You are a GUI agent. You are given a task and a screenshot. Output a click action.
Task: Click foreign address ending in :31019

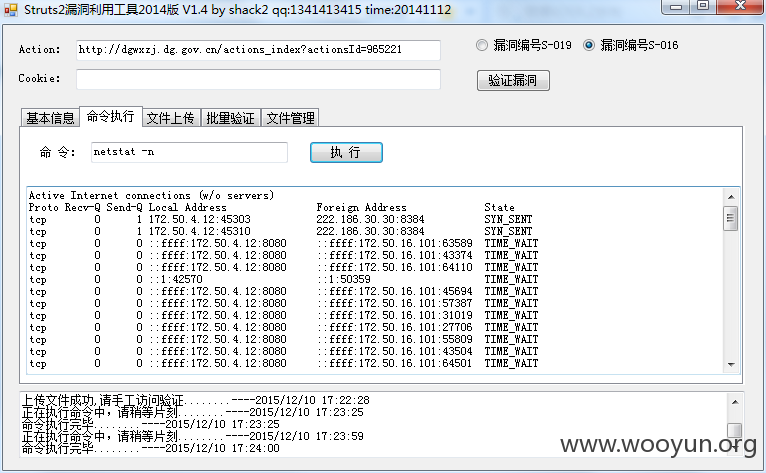pos(395,315)
